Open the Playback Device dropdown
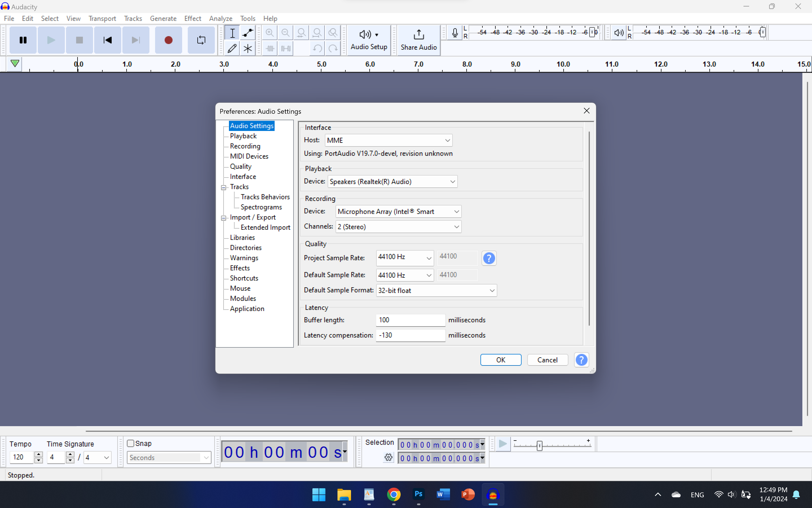 (x=392, y=181)
